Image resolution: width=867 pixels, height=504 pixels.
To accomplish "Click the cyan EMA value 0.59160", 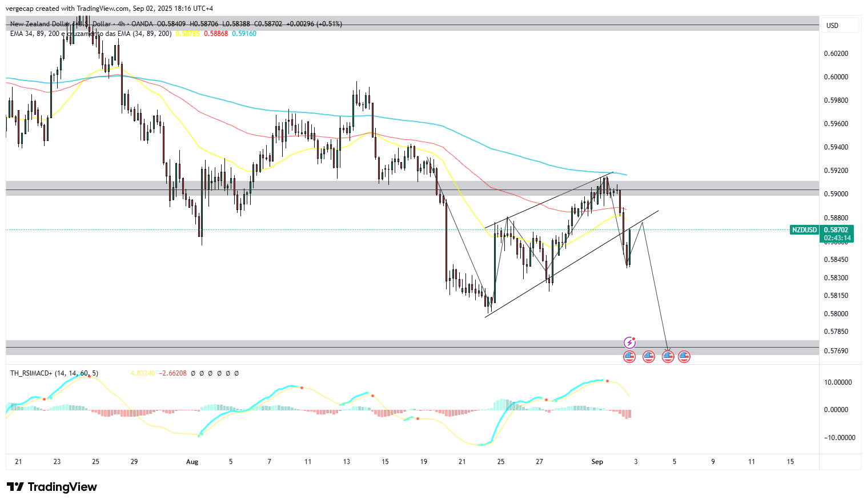I will [244, 34].
